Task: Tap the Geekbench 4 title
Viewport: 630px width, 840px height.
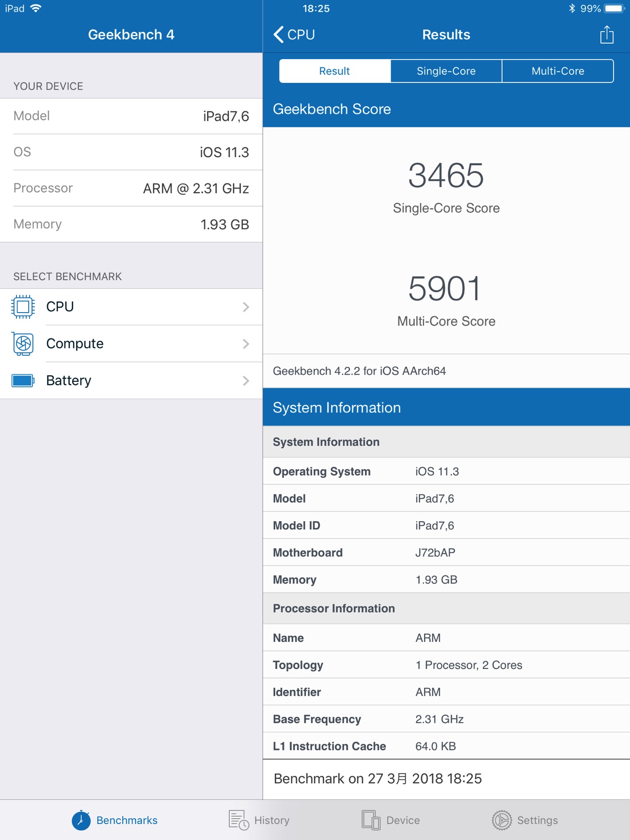Action: point(131,35)
